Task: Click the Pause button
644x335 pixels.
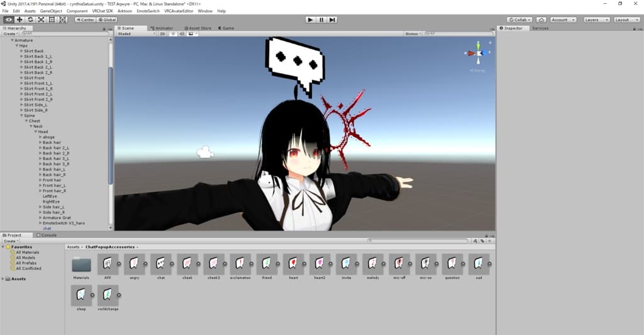Action: [x=321, y=20]
